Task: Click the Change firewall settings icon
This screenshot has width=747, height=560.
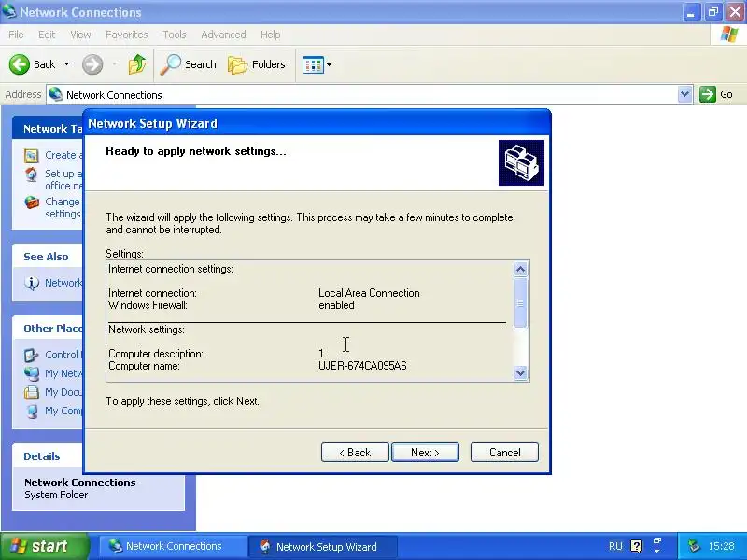Action: [32, 203]
